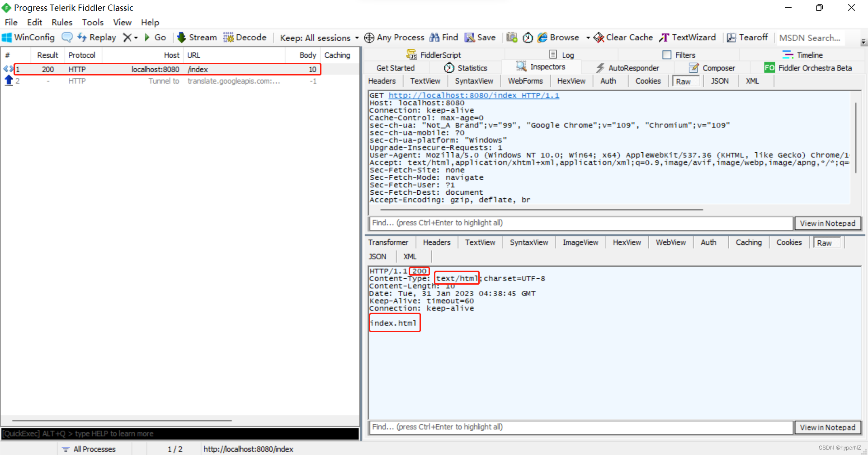This screenshot has width=868, height=455.
Task: Select response Caching tab
Action: coord(749,242)
